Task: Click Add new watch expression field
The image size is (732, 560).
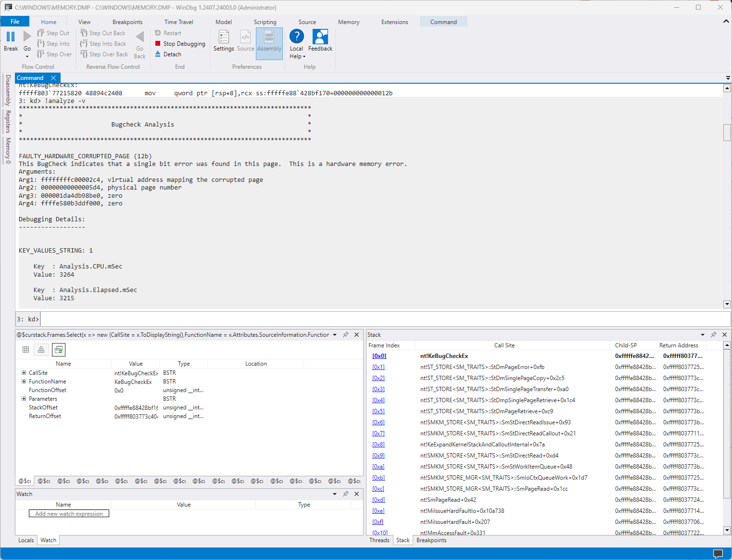Action: pos(69,514)
